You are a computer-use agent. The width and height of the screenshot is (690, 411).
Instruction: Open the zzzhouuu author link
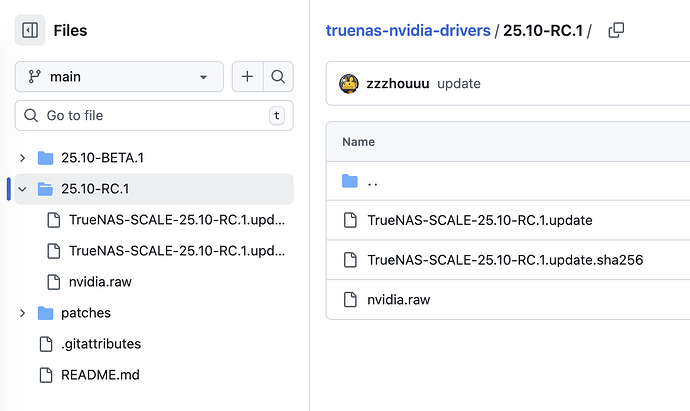click(x=398, y=83)
